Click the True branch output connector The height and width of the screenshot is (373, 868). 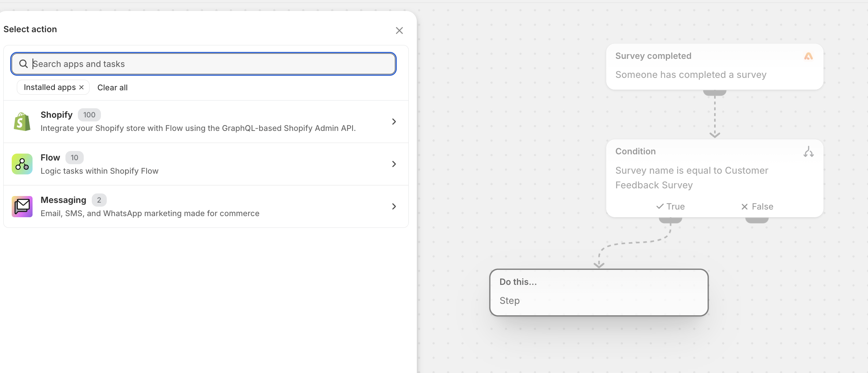click(670, 220)
